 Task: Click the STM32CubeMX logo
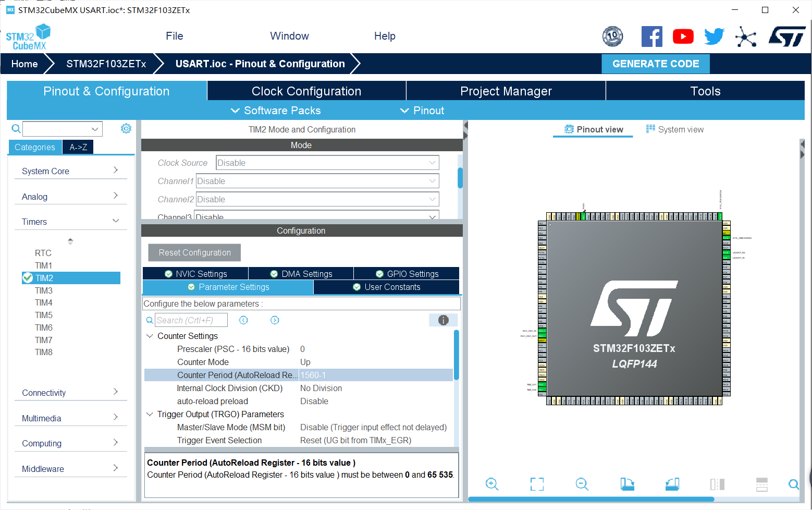[x=28, y=37]
